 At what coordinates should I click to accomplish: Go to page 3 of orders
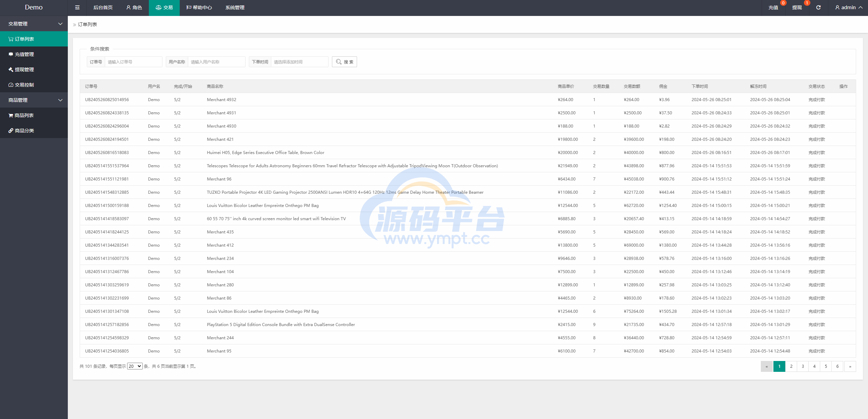pyautogui.click(x=803, y=366)
